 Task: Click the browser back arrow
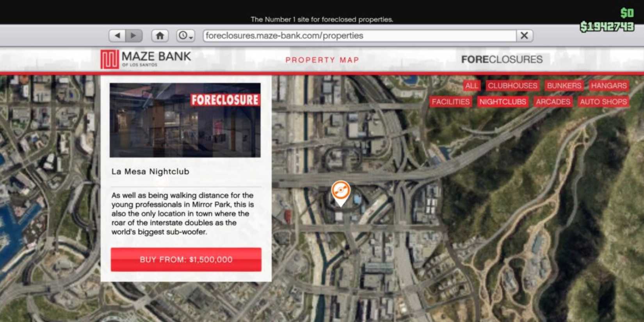pyautogui.click(x=117, y=36)
